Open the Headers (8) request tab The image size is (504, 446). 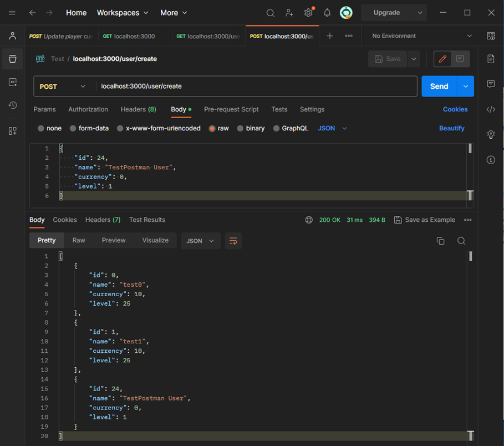click(x=138, y=109)
